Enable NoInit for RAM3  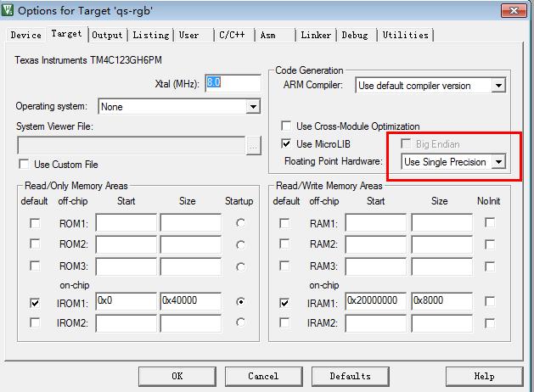(490, 266)
